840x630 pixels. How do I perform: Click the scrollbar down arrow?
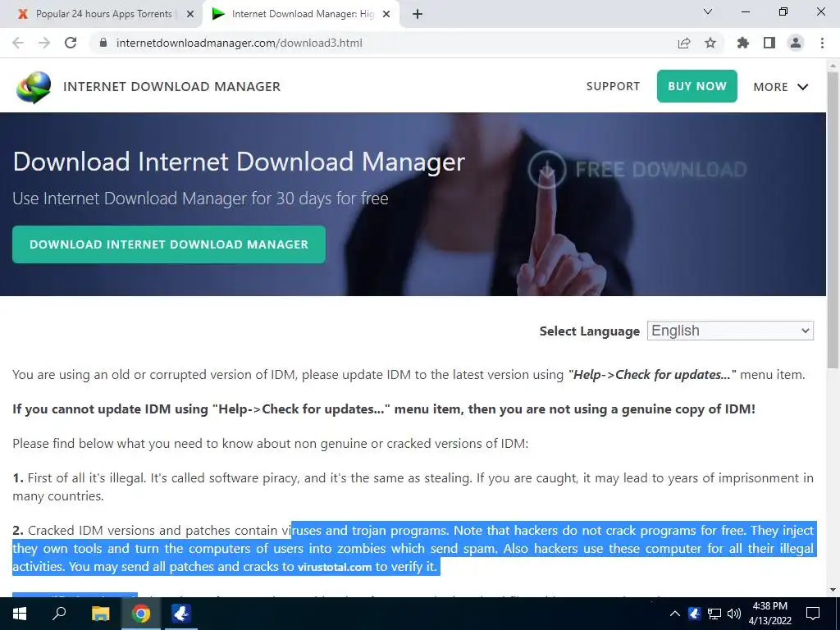point(833,589)
